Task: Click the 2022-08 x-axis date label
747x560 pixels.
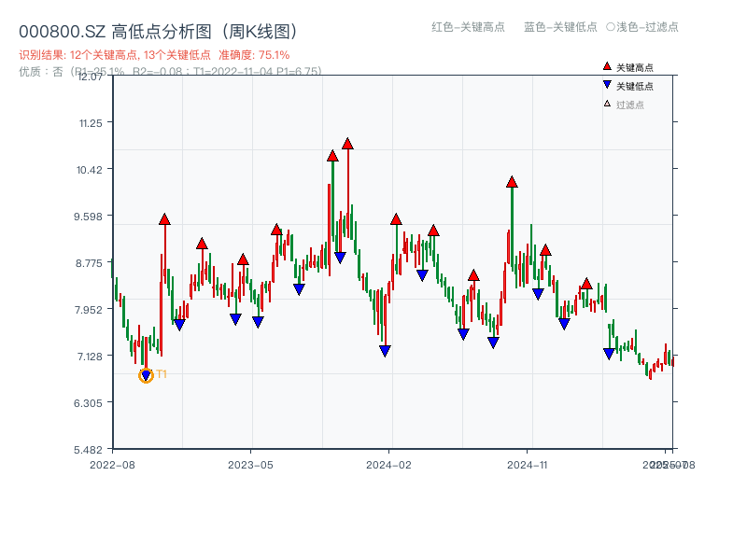Action: (112, 465)
